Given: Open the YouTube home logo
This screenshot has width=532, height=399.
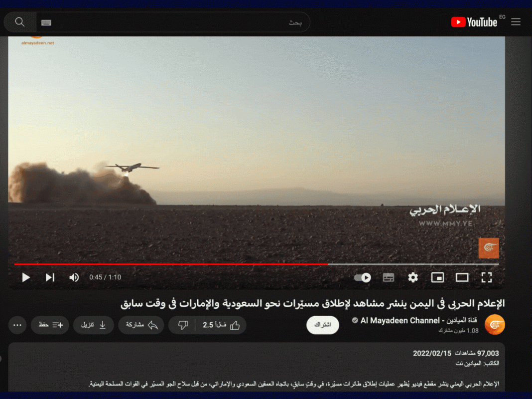Looking at the screenshot, I should (x=474, y=21).
